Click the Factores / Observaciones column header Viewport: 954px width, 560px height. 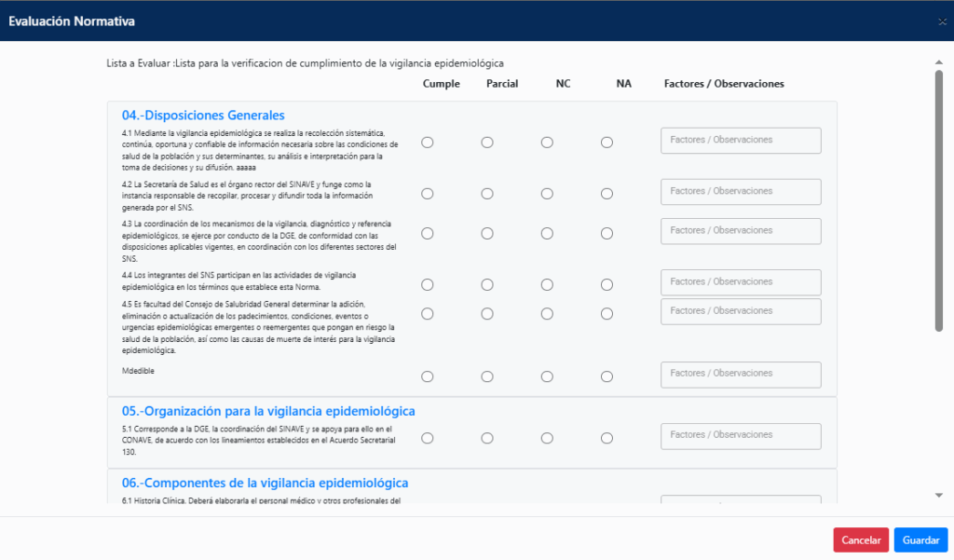click(x=724, y=84)
